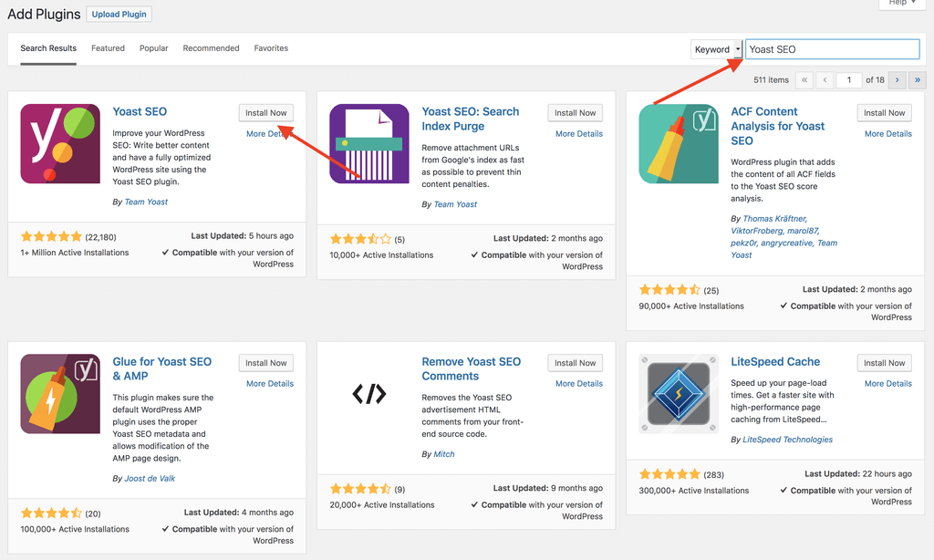Click the Search Index Purge star rating

coord(361,239)
